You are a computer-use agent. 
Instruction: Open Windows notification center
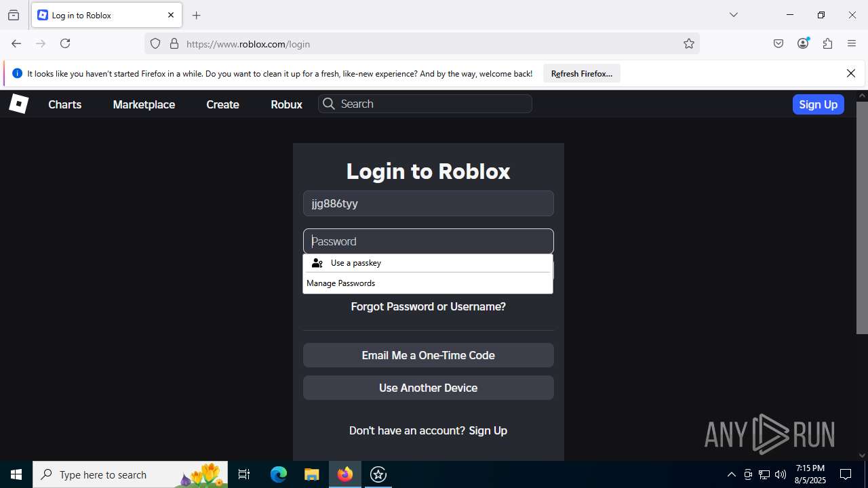[846, 474]
